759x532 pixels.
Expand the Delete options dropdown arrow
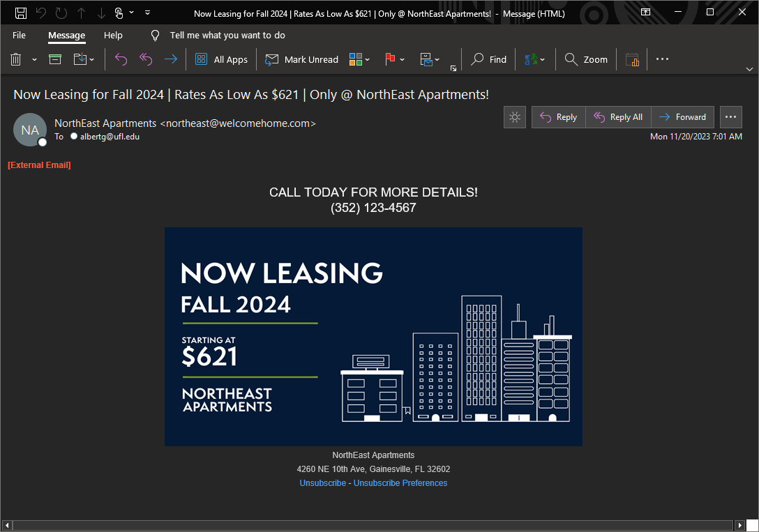(34, 60)
